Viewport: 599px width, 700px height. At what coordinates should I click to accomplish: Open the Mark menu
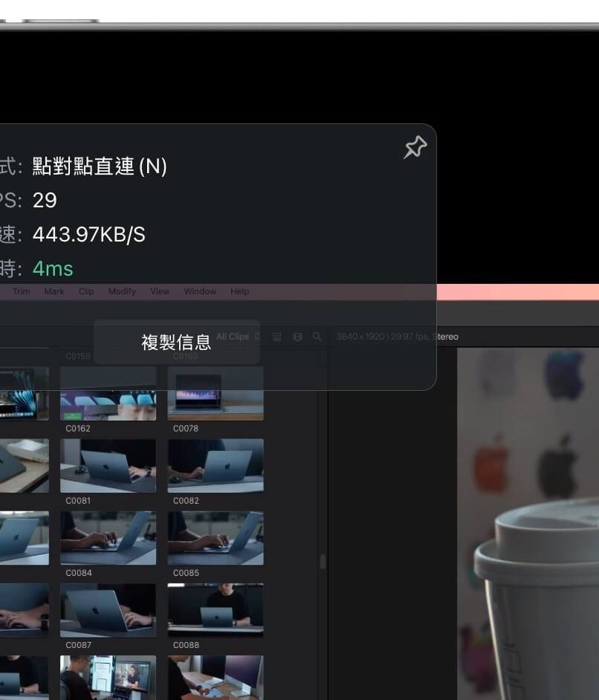point(54,291)
